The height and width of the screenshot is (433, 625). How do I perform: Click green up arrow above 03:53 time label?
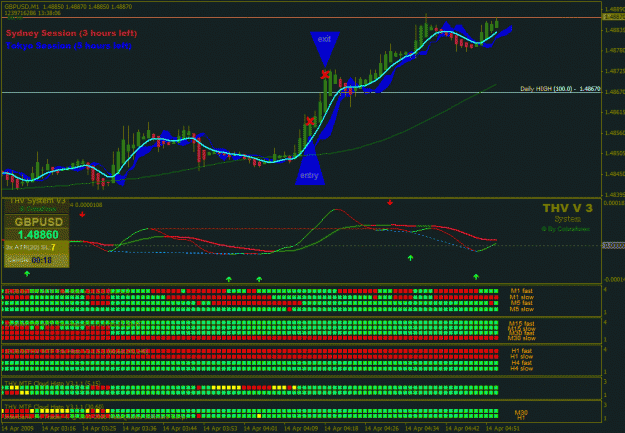click(x=229, y=279)
